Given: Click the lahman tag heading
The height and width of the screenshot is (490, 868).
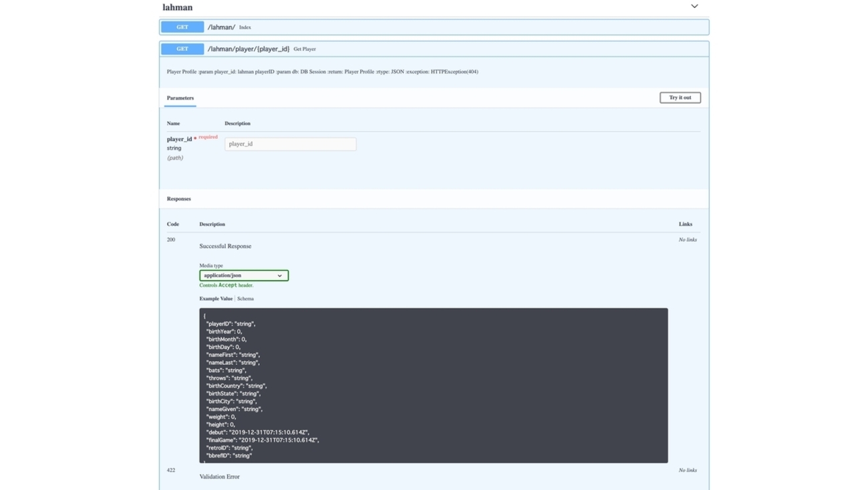Looking at the screenshot, I should [178, 7].
